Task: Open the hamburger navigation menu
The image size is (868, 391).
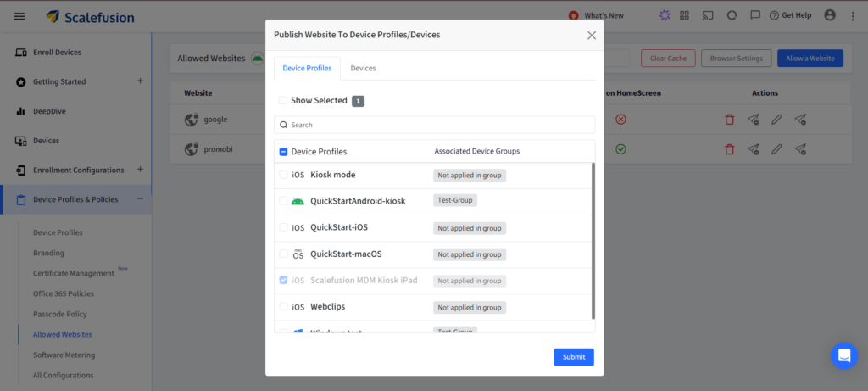Action: 19,16
